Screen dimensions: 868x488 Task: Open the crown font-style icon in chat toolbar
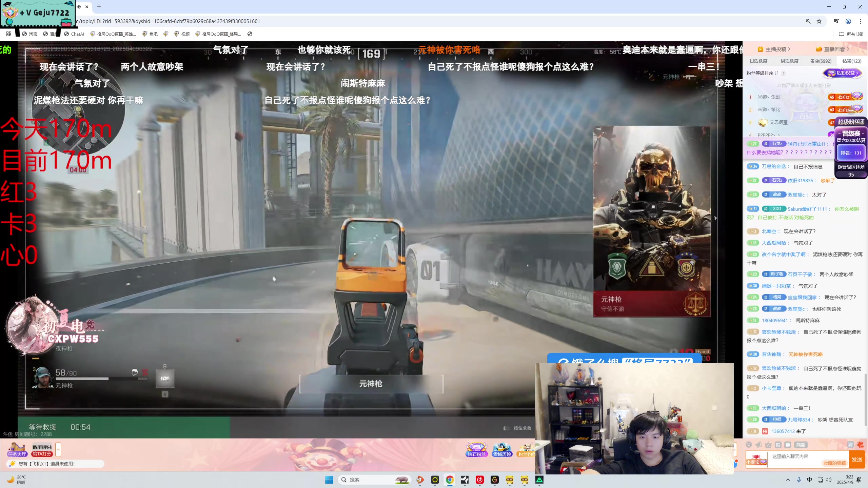click(x=768, y=445)
